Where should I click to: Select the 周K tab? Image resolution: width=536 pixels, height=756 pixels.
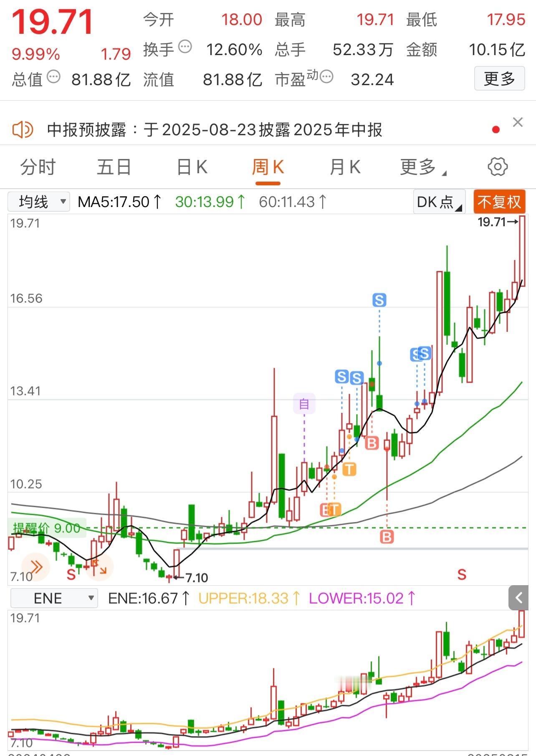pyautogui.click(x=268, y=167)
